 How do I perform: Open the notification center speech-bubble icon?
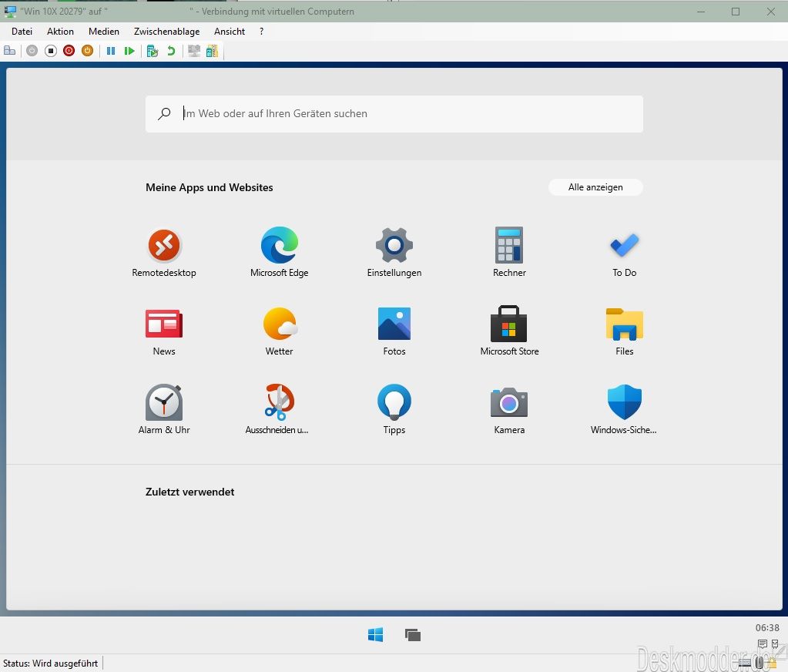(762, 643)
